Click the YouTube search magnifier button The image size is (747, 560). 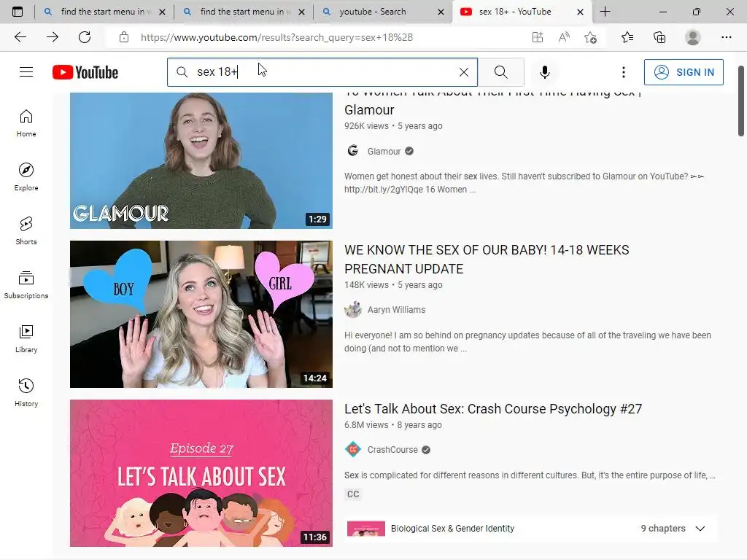click(x=500, y=72)
